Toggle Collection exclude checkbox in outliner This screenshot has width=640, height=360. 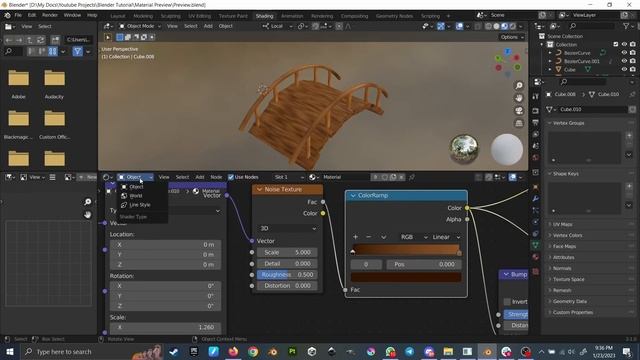616,44
